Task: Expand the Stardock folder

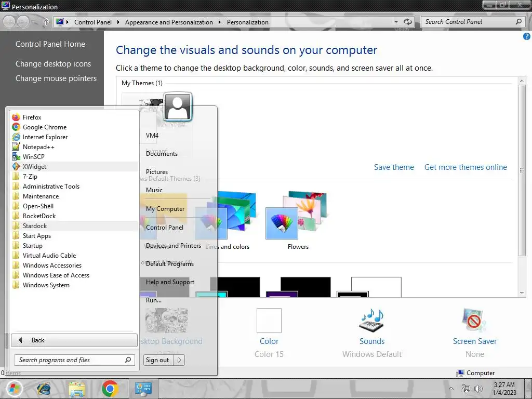Action: [x=74, y=225]
